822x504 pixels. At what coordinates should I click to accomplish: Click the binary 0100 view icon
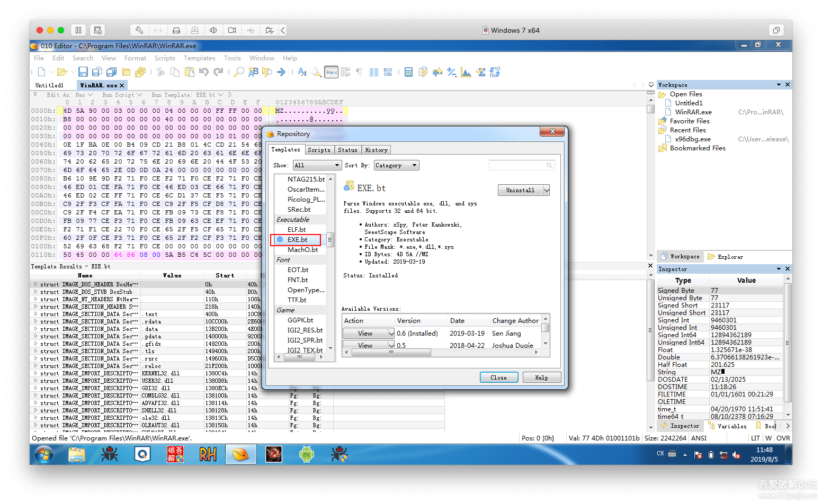[388, 72]
